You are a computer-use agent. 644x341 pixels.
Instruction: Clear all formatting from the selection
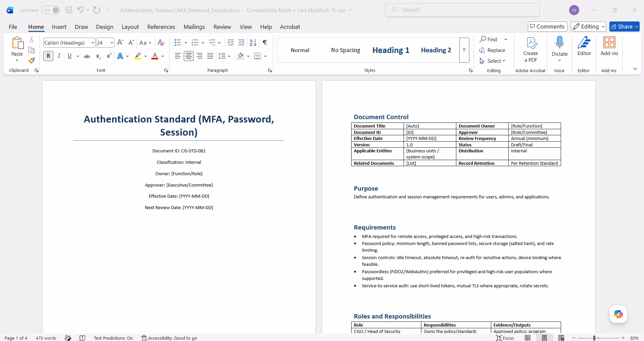tap(161, 43)
